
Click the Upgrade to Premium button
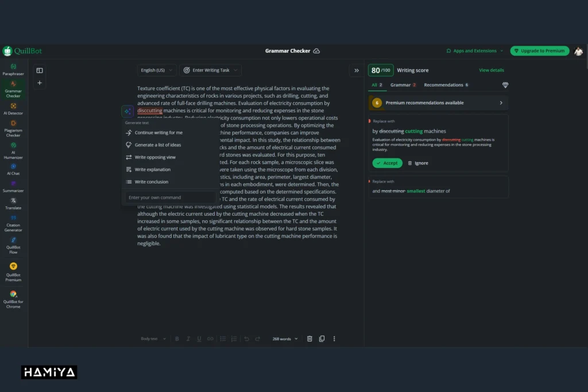539,51
